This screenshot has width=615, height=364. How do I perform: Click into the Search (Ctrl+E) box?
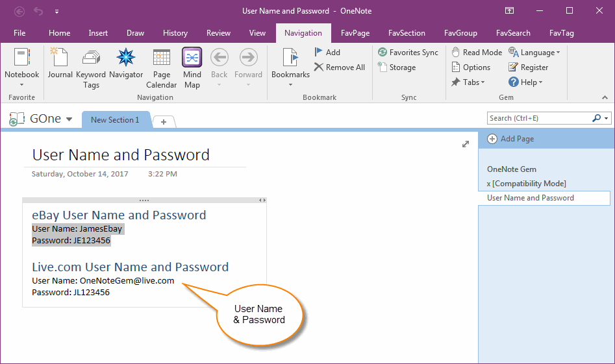click(539, 118)
